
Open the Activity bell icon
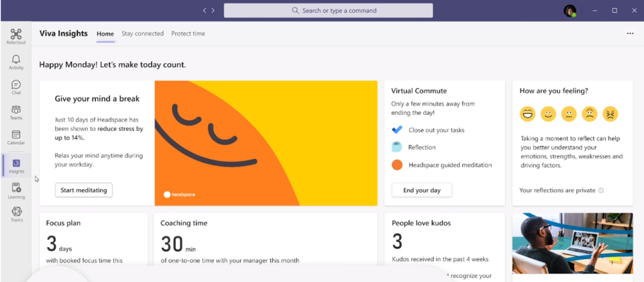(x=16, y=62)
